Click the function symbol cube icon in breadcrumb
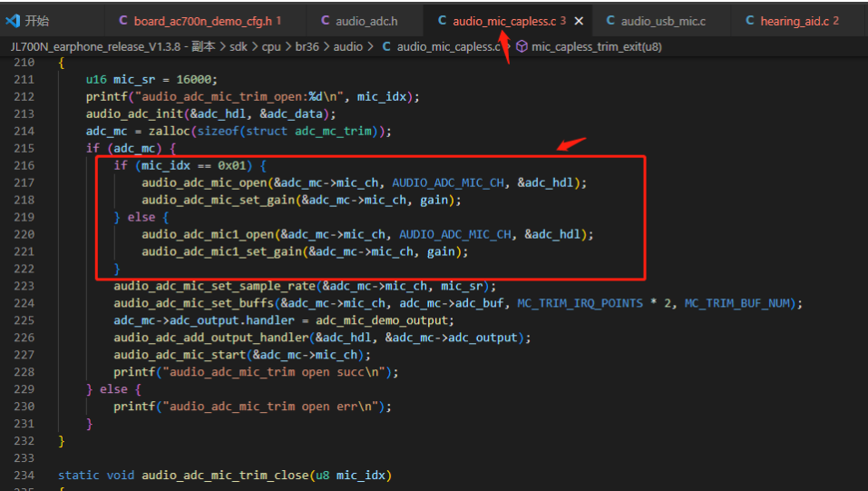The width and height of the screenshot is (868, 491). tap(522, 46)
